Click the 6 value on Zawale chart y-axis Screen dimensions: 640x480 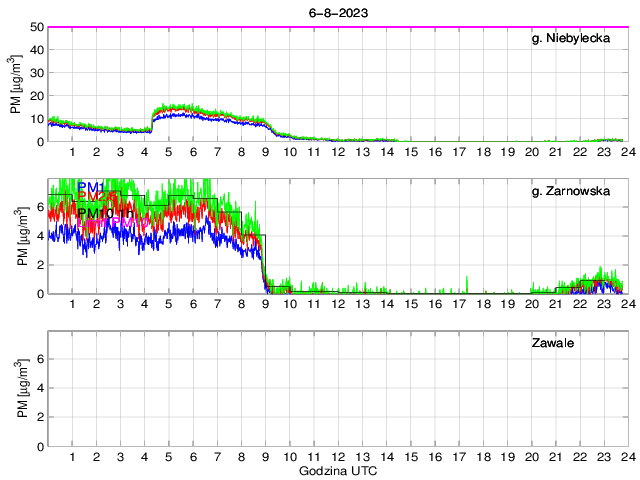click(39, 359)
